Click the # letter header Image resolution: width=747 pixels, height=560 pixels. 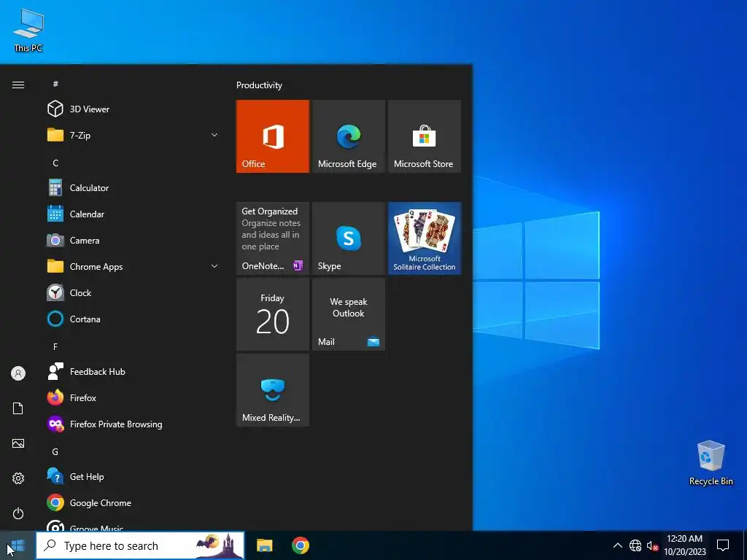coord(55,84)
